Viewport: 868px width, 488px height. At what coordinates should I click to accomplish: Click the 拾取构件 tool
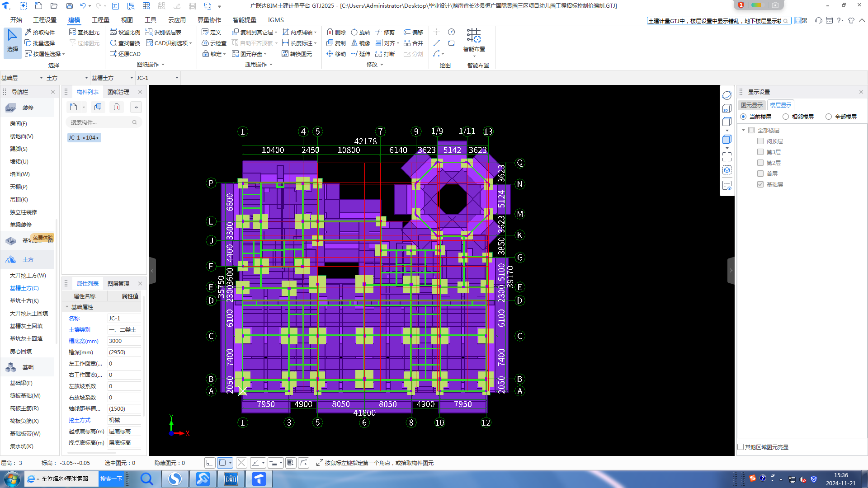(x=40, y=32)
